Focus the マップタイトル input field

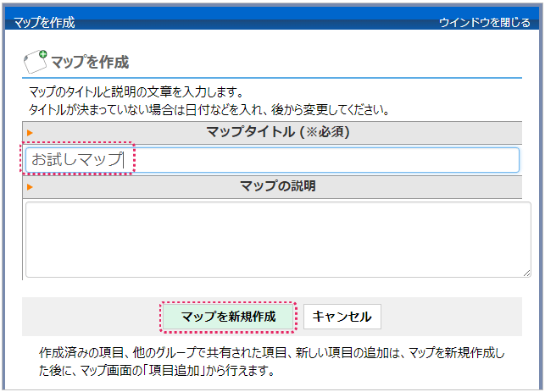tap(322, 160)
